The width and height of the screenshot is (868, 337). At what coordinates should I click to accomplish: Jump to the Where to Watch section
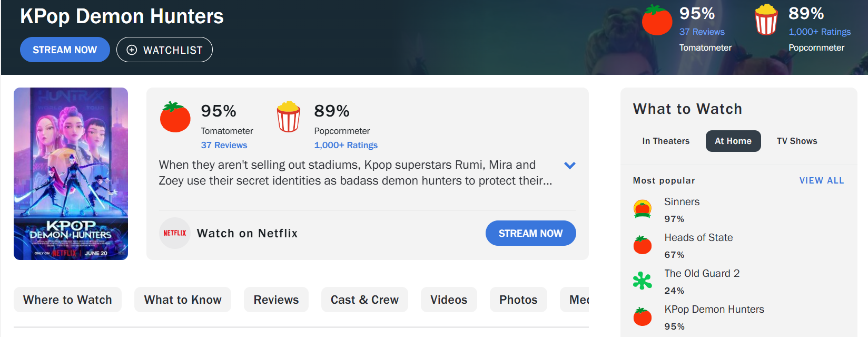tap(67, 300)
